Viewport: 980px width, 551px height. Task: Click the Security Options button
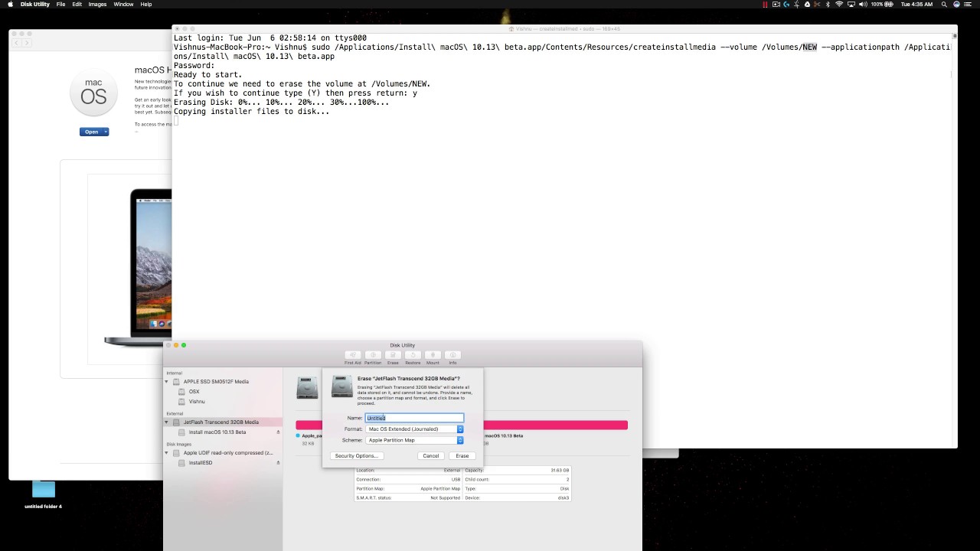(x=356, y=456)
